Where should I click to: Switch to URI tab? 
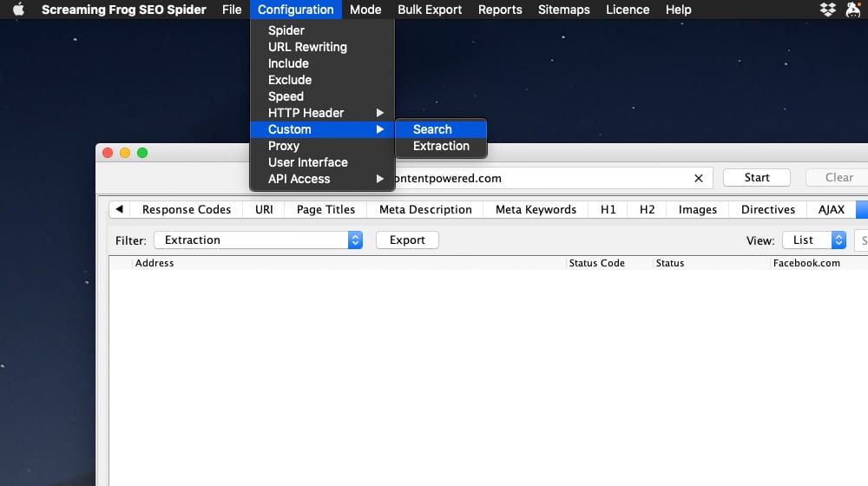(264, 209)
